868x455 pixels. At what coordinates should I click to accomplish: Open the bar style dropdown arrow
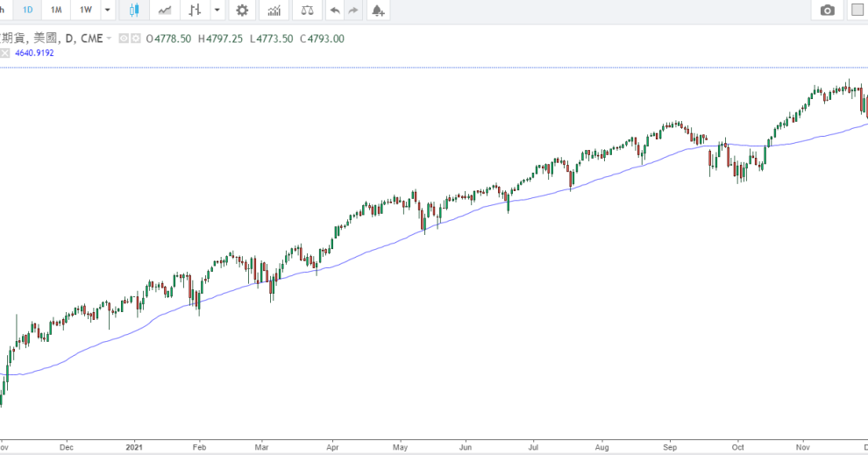click(x=217, y=11)
